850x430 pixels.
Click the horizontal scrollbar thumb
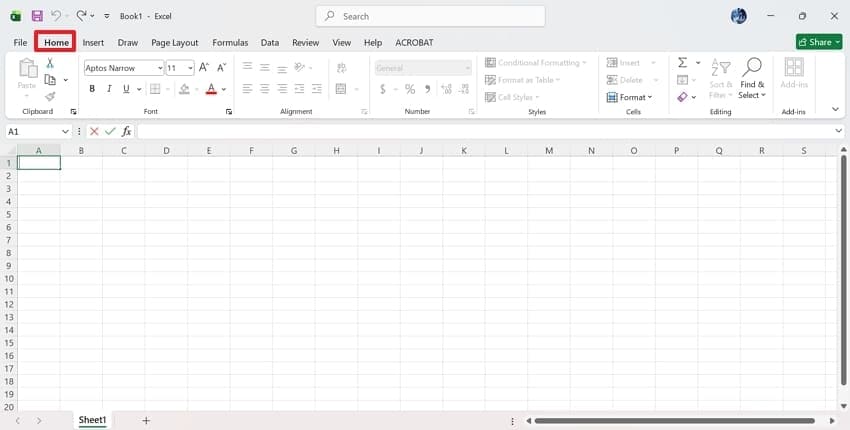[674, 421]
